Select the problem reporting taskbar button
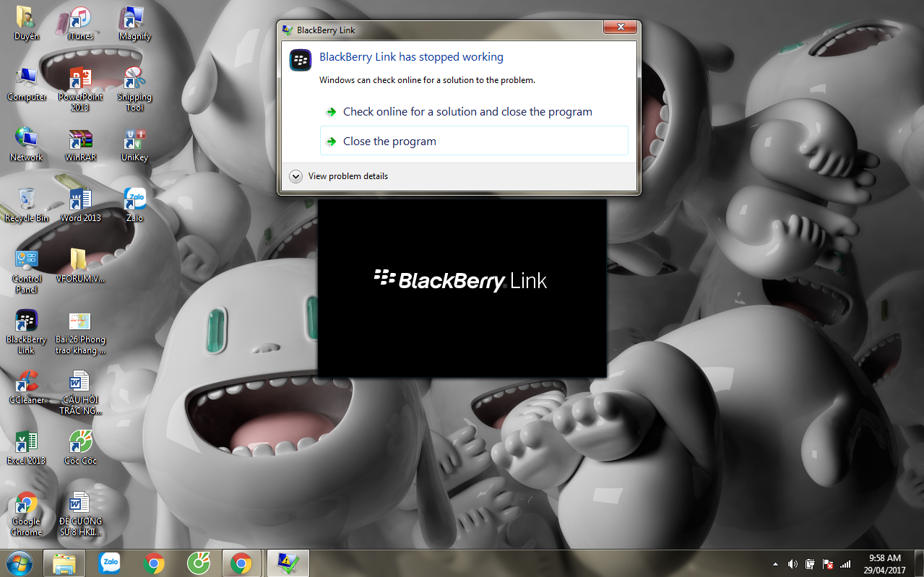 click(288, 563)
